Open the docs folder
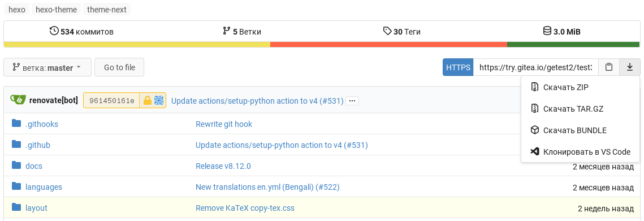Image resolution: width=644 pixels, height=221 pixels. 34,166
